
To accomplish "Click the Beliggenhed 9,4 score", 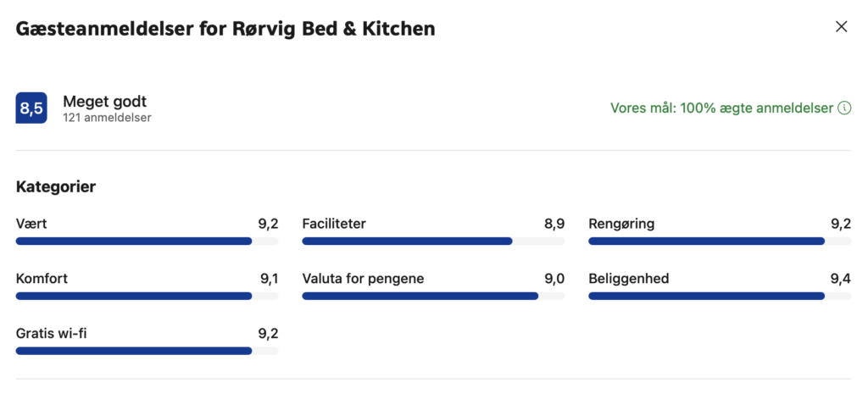I will click(840, 279).
